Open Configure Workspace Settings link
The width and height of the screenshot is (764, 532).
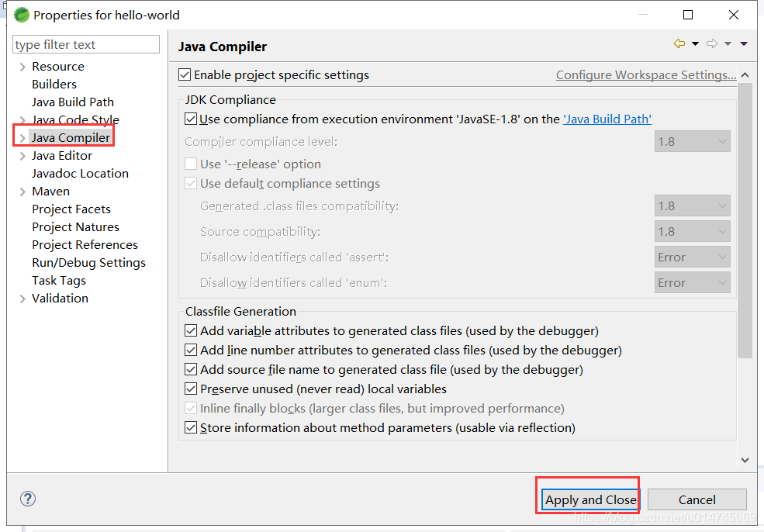(646, 75)
